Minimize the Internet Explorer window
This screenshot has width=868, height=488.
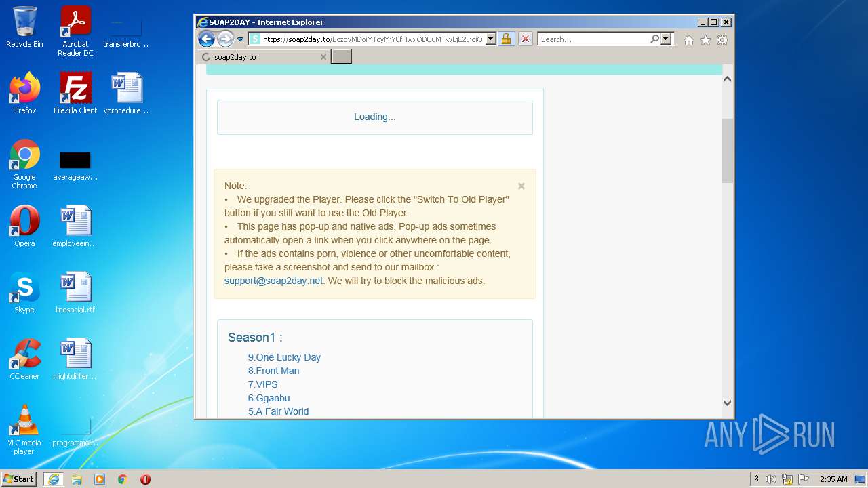tap(703, 22)
